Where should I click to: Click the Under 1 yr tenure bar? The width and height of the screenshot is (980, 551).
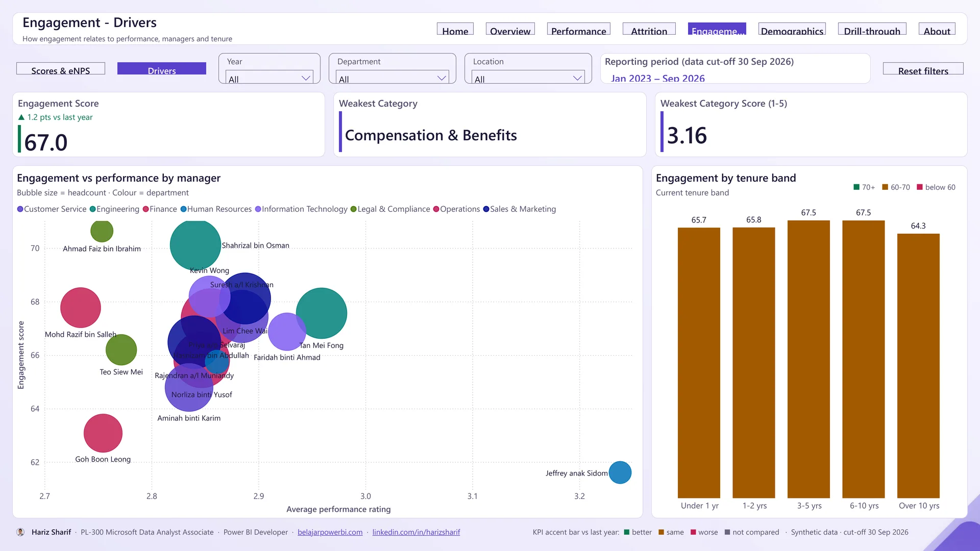[x=699, y=363]
